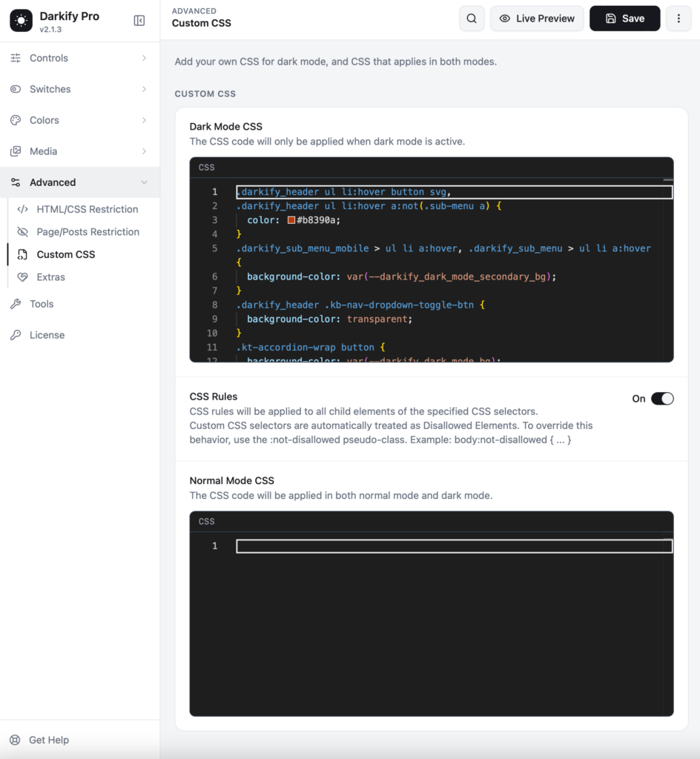Image resolution: width=700 pixels, height=759 pixels.
Task: Click the Tools wrench icon
Action: [x=16, y=304]
